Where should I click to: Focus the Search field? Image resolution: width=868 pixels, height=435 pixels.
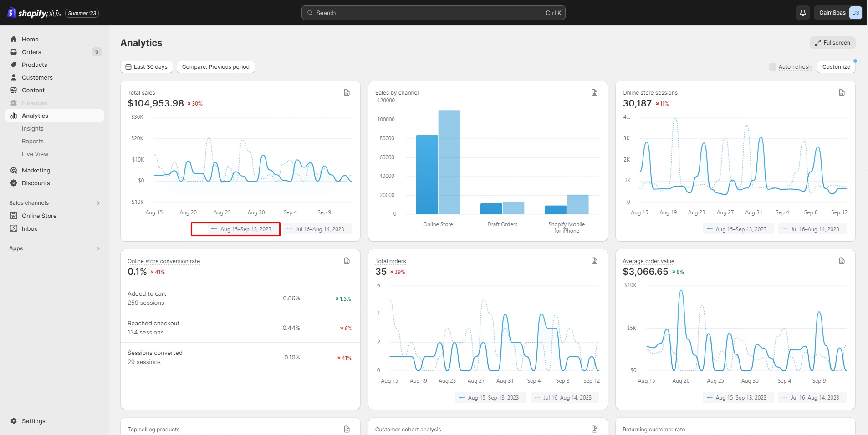click(433, 13)
